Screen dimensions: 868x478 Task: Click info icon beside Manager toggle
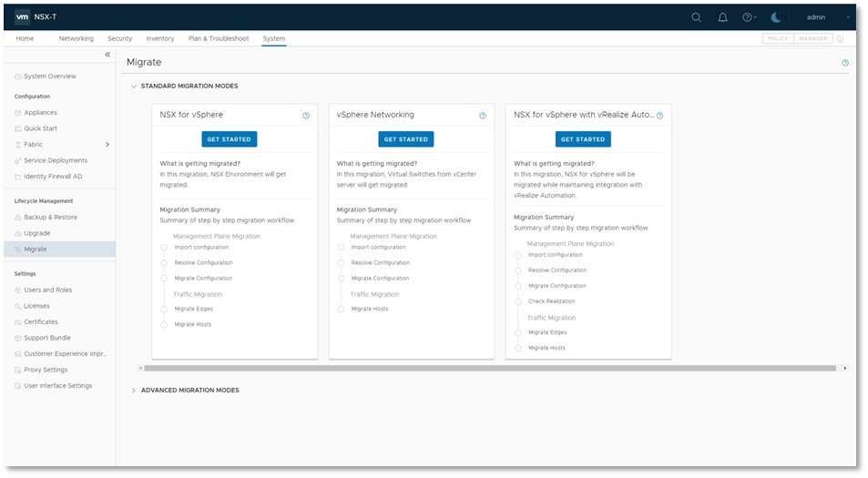(840, 39)
